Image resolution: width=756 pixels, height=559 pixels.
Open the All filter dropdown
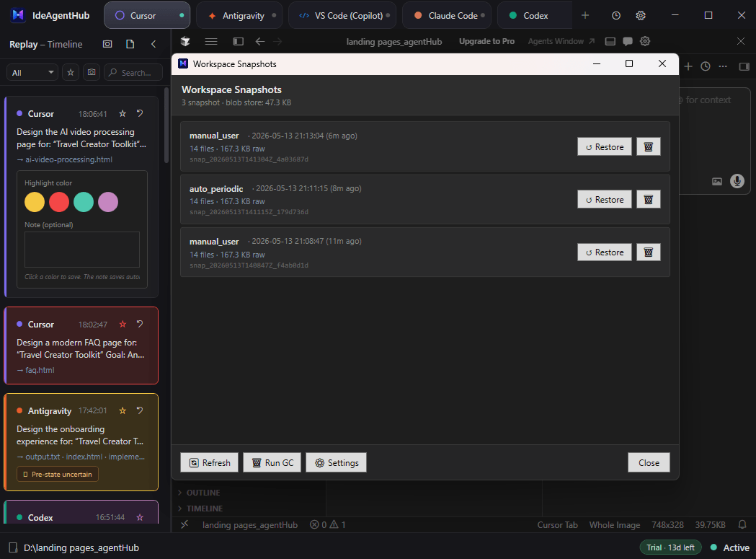(32, 72)
